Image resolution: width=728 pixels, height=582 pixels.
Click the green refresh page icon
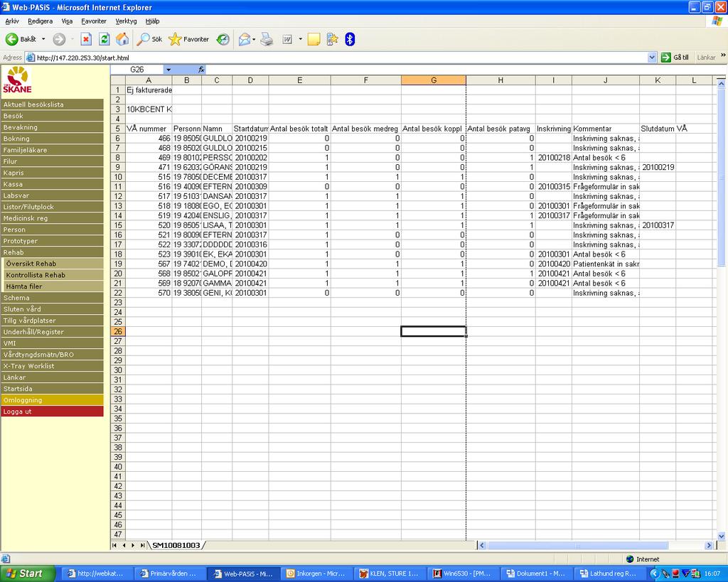(105, 40)
